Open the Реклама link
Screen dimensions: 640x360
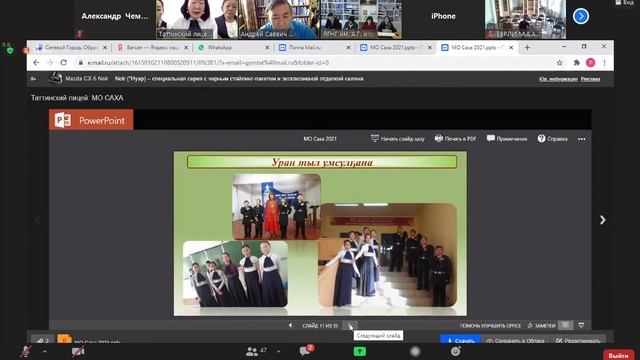tap(590, 79)
